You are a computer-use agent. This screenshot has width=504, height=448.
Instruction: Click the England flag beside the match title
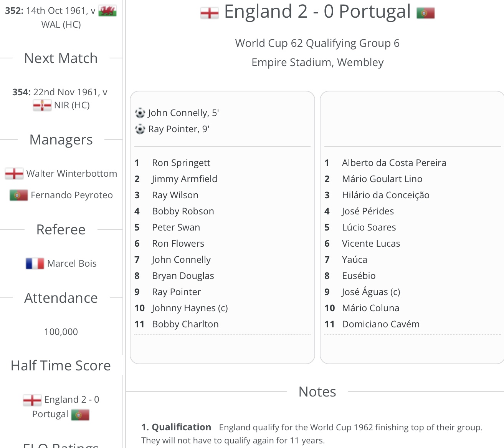(x=209, y=13)
